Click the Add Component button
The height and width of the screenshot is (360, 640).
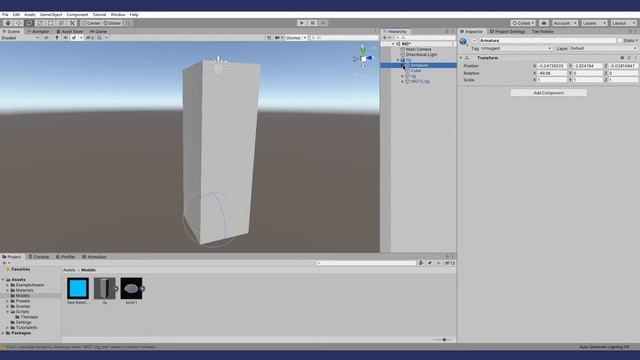[x=549, y=93]
